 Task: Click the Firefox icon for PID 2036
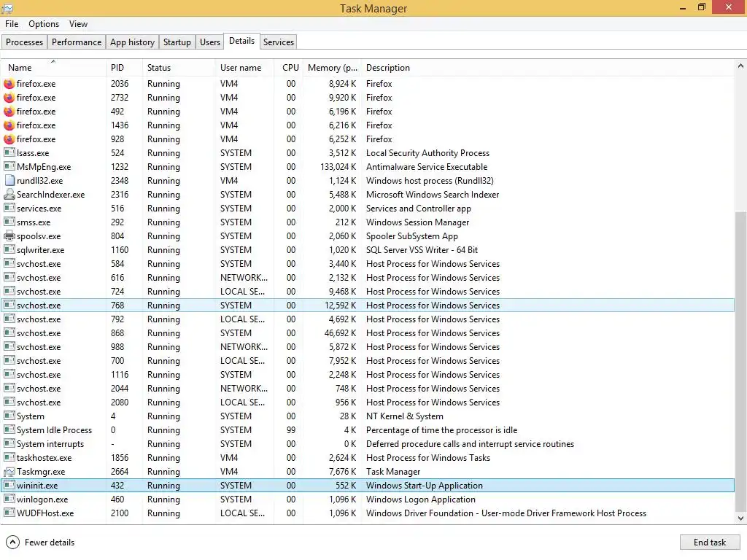9,84
